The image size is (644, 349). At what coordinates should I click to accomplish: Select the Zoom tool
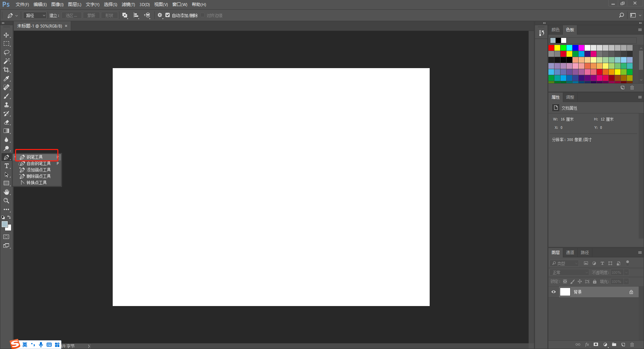coord(6,201)
